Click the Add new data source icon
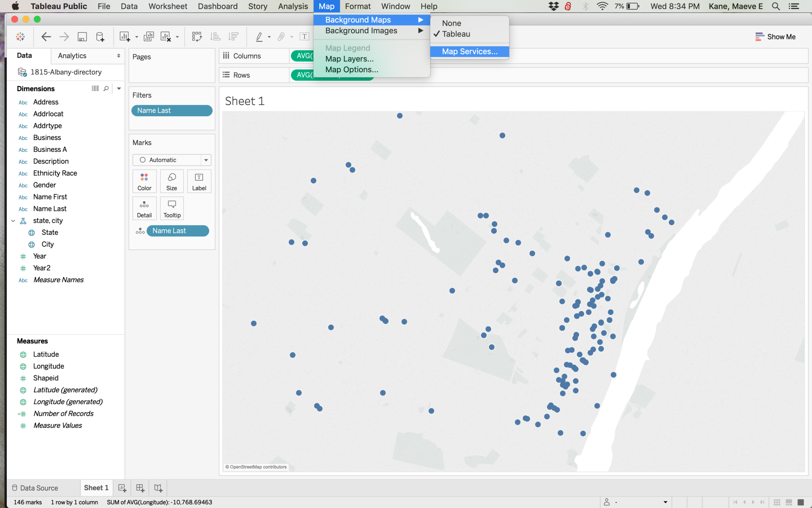 click(100, 37)
